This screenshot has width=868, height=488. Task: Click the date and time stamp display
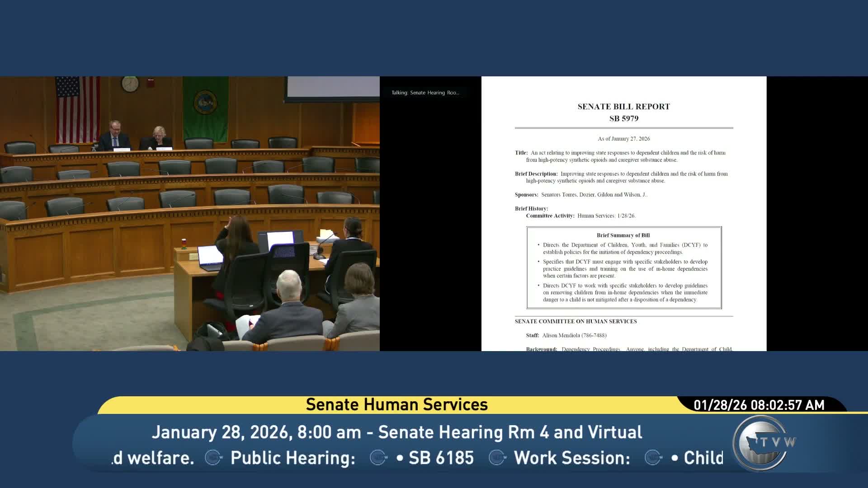point(759,405)
